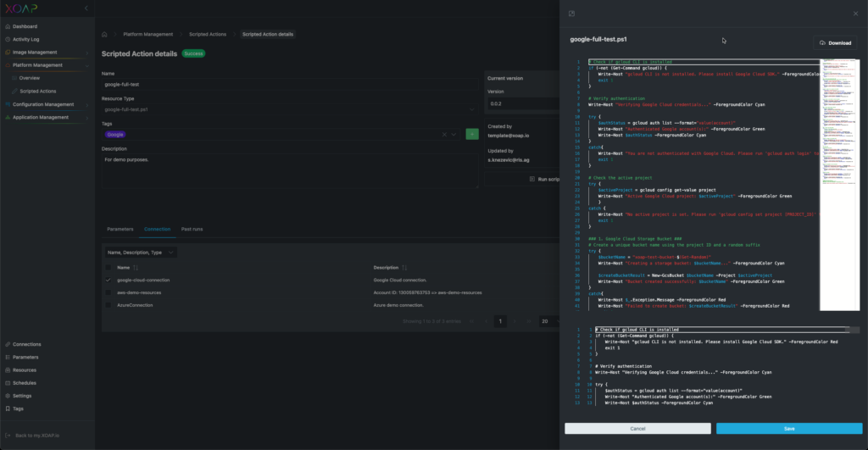This screenshot has width=868, height=450.
Task: Open Overview under Platform Management
Action: [30, 78]
